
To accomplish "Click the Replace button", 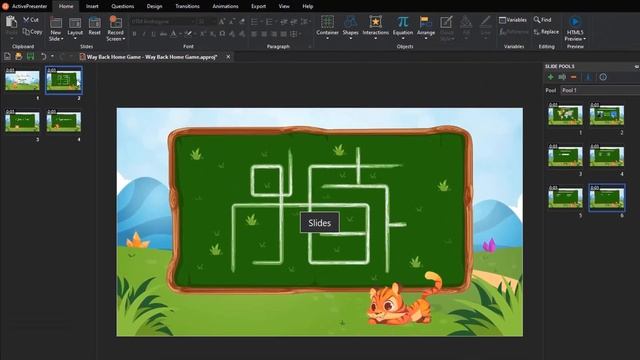I will tap(546, 32).
